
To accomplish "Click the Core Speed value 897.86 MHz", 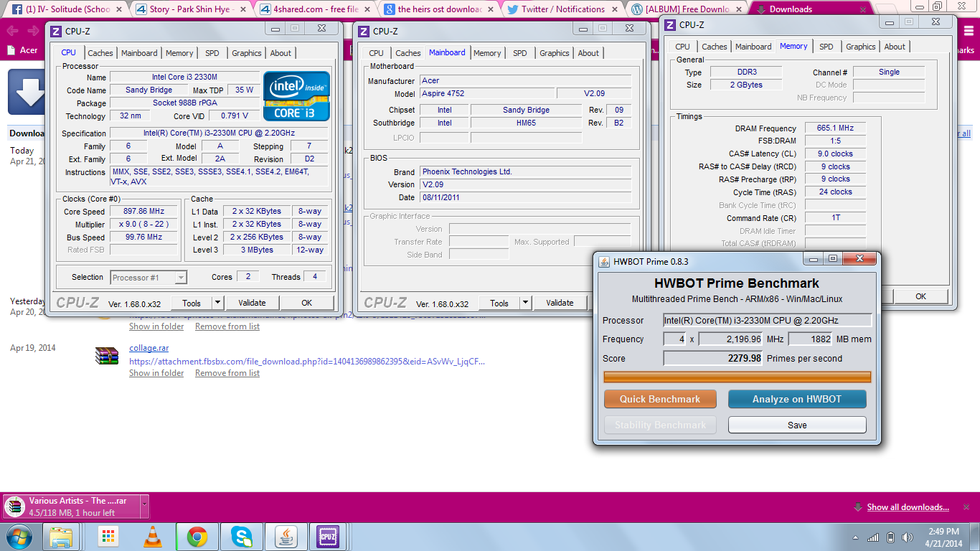I will (x=143, y=212).
